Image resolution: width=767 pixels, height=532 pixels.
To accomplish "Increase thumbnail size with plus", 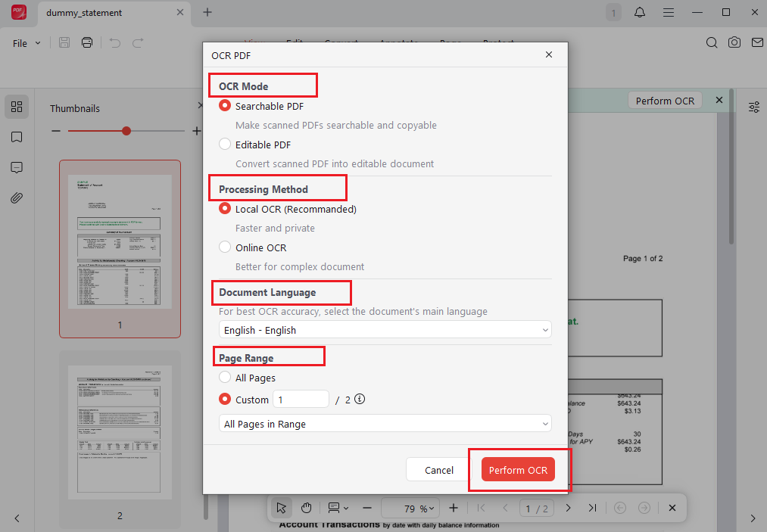I will coord(196,131).
